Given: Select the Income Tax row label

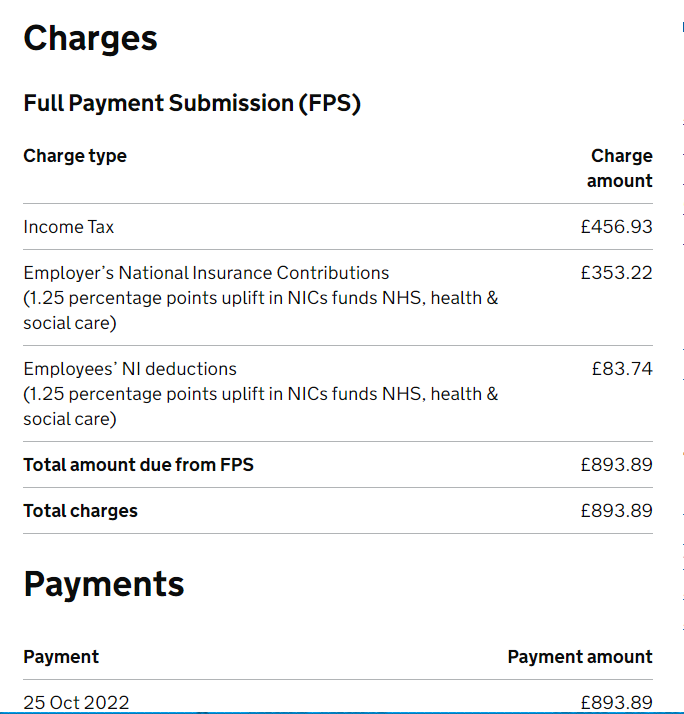Looking at the screenshot, I should pos(69,227).
